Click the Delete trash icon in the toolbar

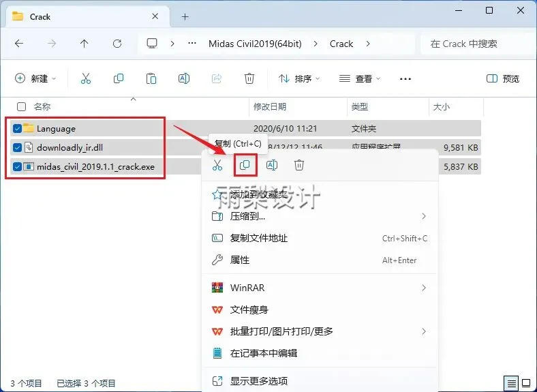(249, 79)
